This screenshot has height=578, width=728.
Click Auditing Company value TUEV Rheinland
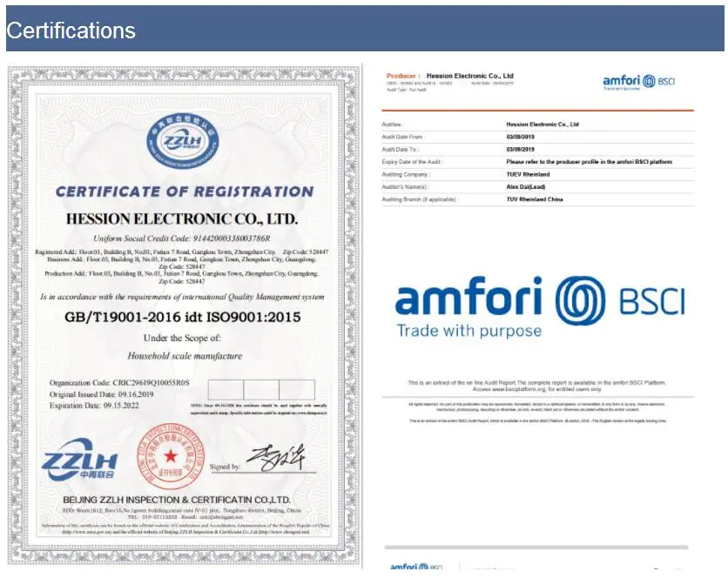(528, 175)
